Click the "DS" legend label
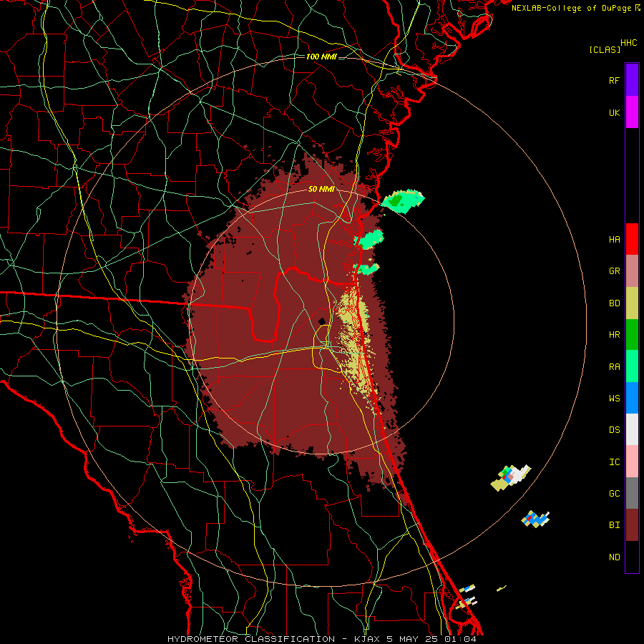The image size is (644, 644). click(x=614, y=430)
